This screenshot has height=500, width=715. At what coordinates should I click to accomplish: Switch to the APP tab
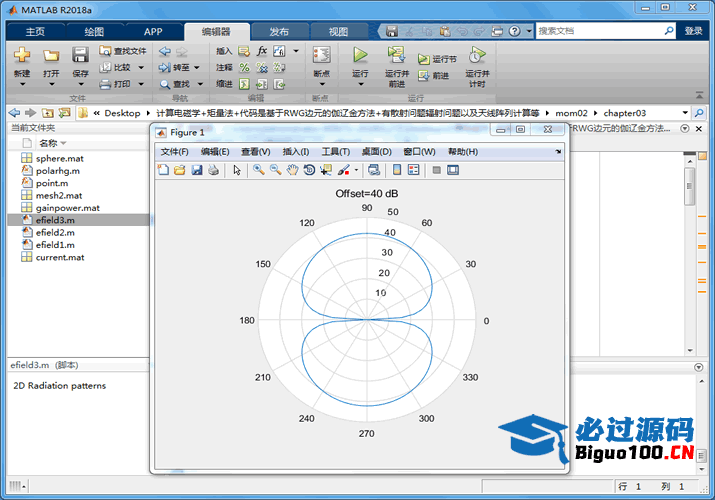click(x=153, y=31)
